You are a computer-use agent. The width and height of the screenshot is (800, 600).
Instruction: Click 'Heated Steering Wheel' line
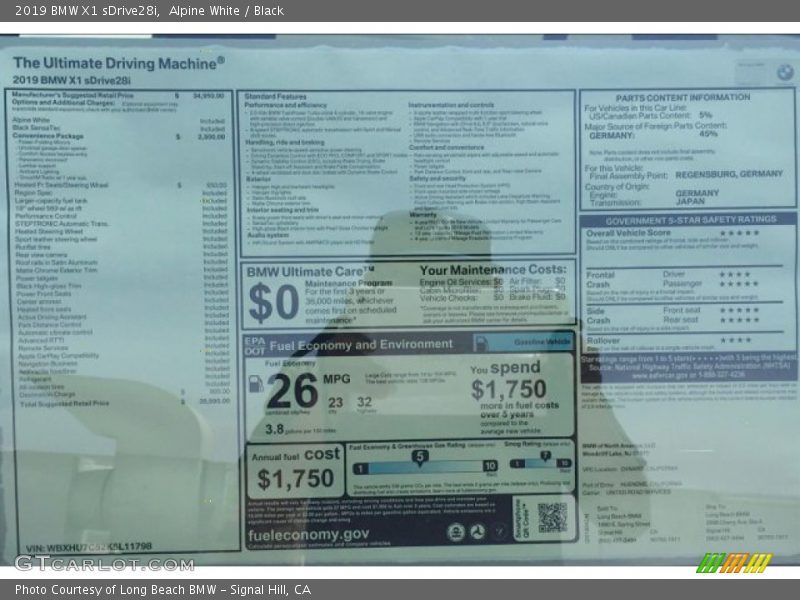click(121, 232)
